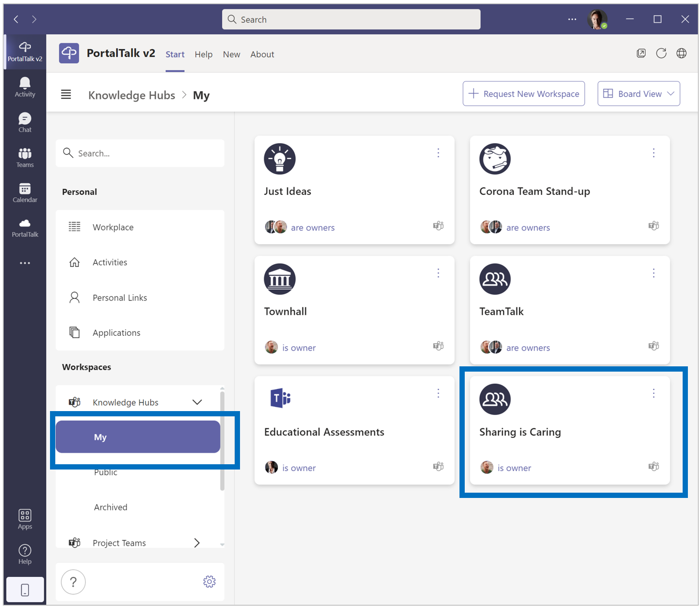Image resolution: width=700 pixels, height=609 pixels.
Task: Select Public under Knowledge Hubs
Action: tap(106, 472)
